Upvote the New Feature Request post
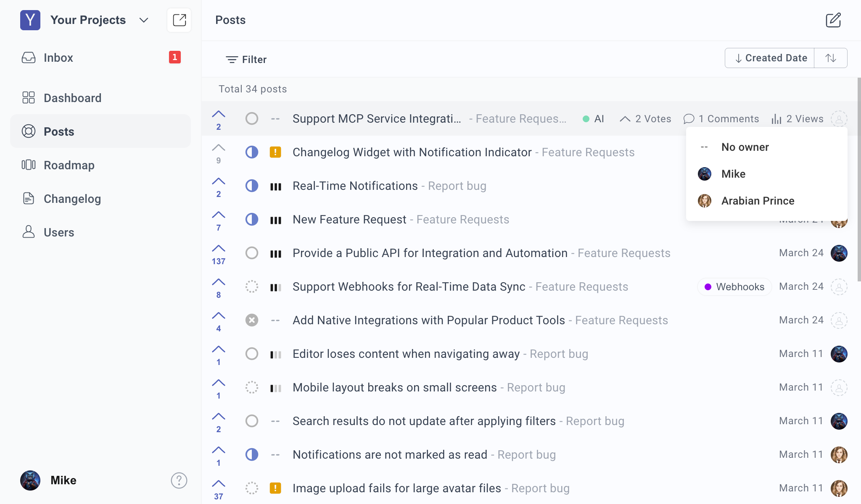 [x=219, y=215]
